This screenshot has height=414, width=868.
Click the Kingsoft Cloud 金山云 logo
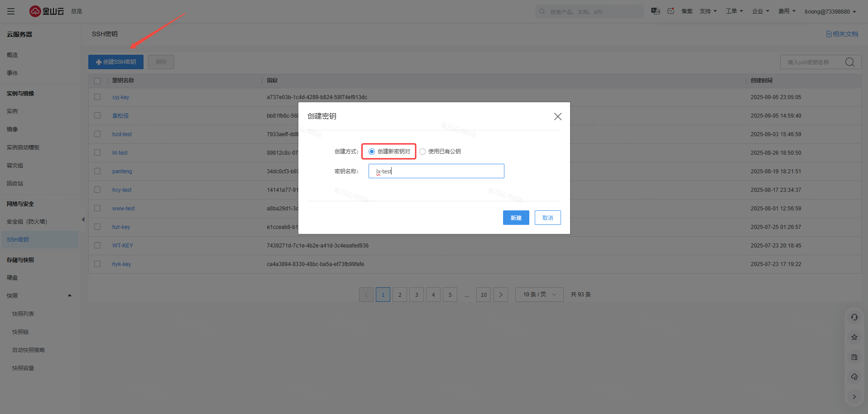(x=47, y=11)
